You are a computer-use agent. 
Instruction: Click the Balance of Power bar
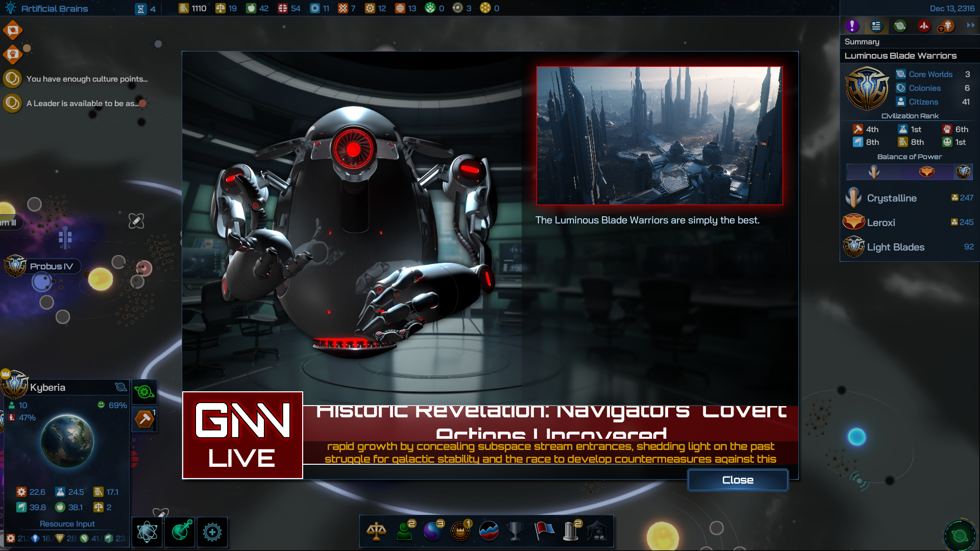909,172
